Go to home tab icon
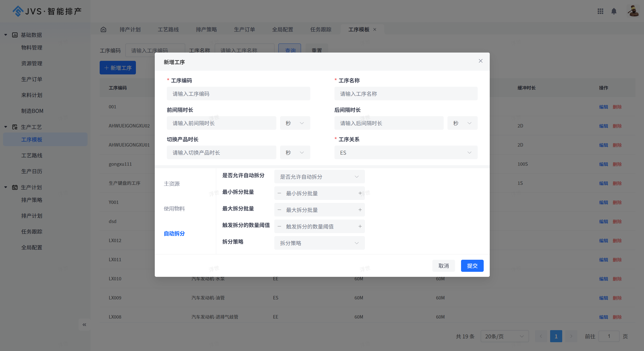 tap(103, 30)
